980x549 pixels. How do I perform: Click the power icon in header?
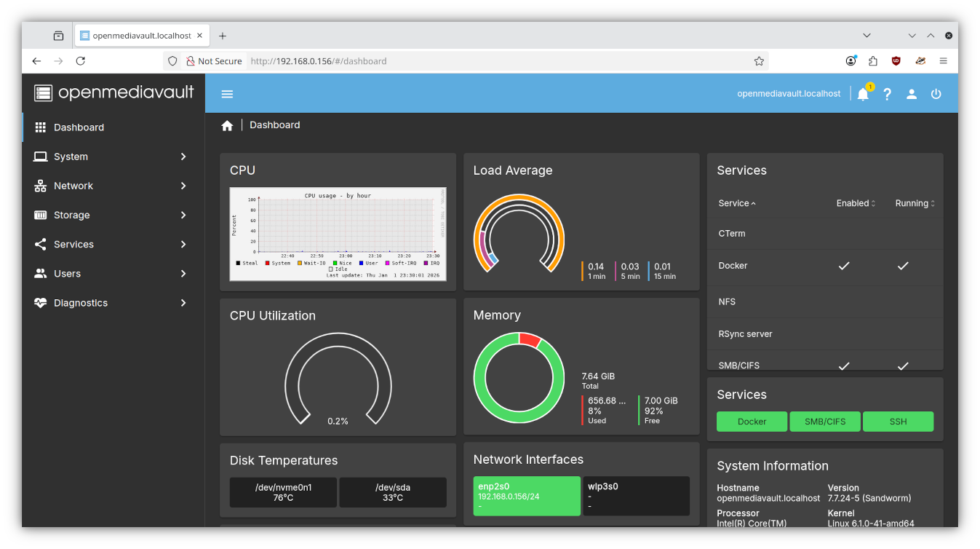936,94
